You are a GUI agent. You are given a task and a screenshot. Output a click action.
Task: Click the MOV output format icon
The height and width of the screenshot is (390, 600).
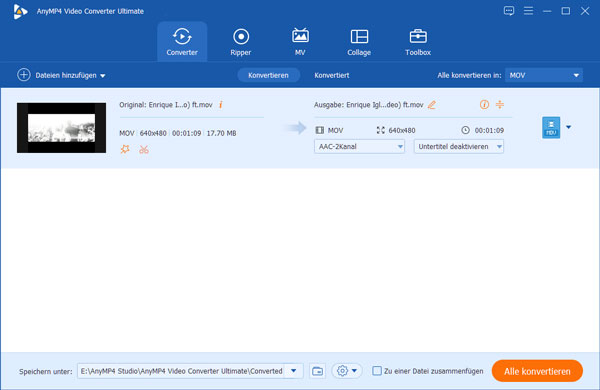click(551, 127)
